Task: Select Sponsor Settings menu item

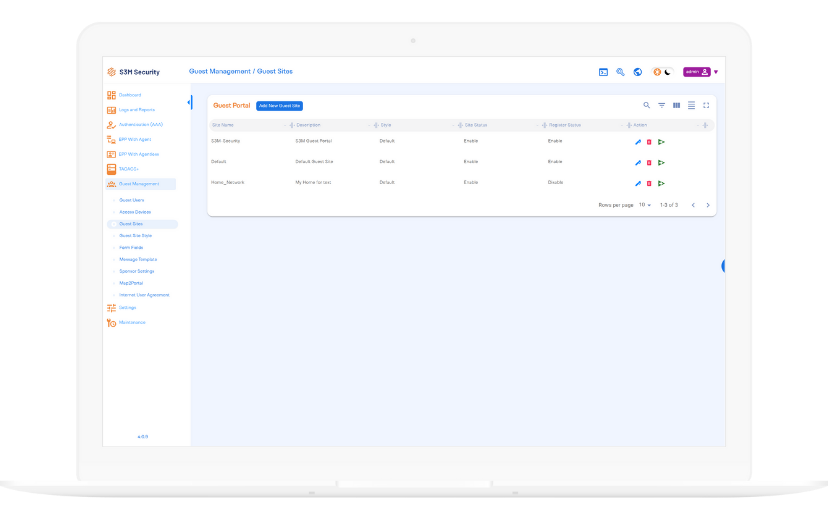Action: pos(137,271)
